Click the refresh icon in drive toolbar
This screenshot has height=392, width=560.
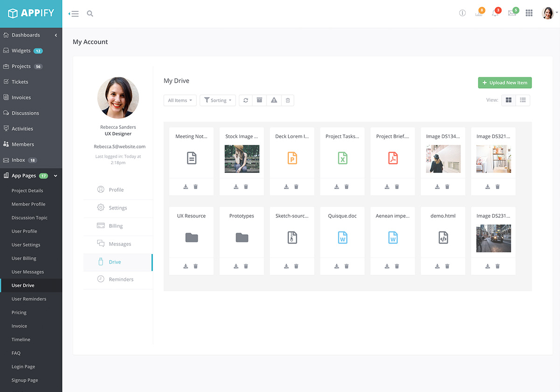245,100
